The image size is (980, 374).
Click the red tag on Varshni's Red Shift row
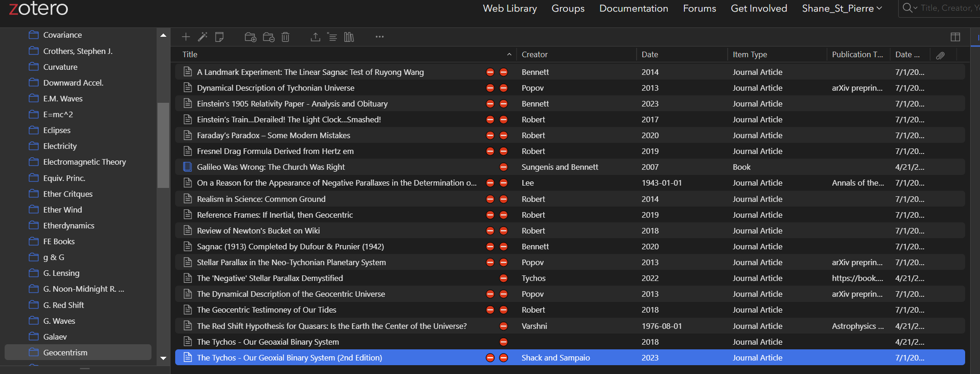pos(503,326)
